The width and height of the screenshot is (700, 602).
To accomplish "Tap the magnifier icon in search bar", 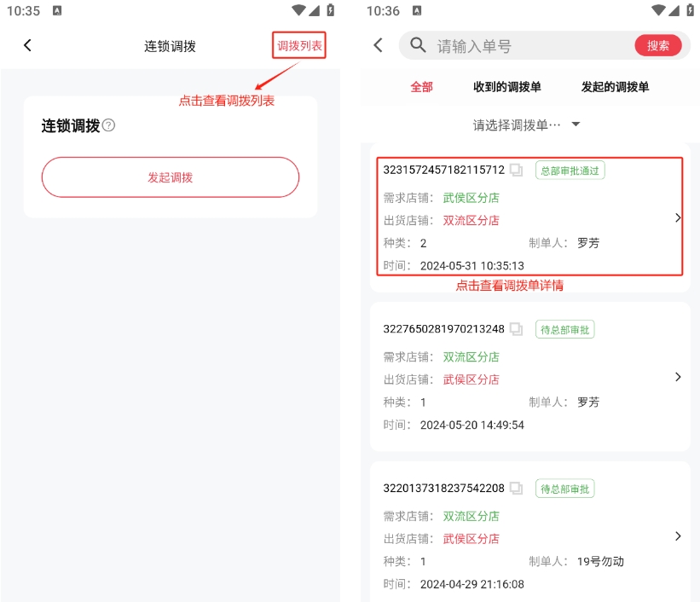I will coord(418,45).
